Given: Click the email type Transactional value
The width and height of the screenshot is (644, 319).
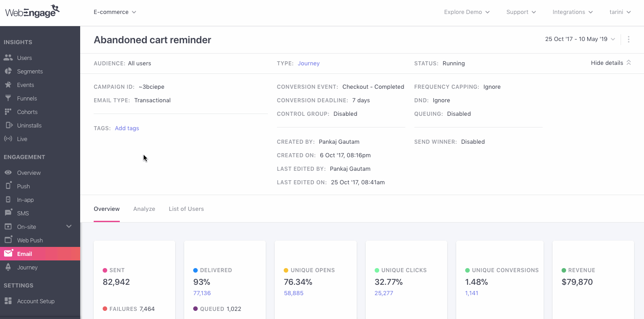Looking at the screenshot, I should pos(152,100).
